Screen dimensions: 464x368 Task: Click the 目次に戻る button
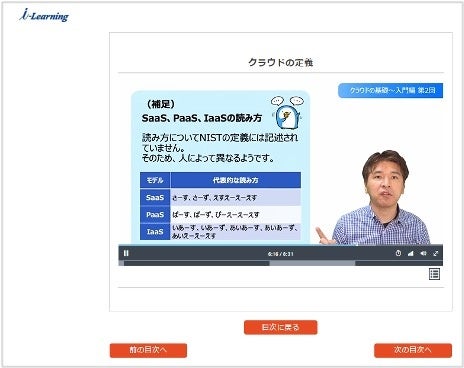pyautogui.click(x=281, y=327)
